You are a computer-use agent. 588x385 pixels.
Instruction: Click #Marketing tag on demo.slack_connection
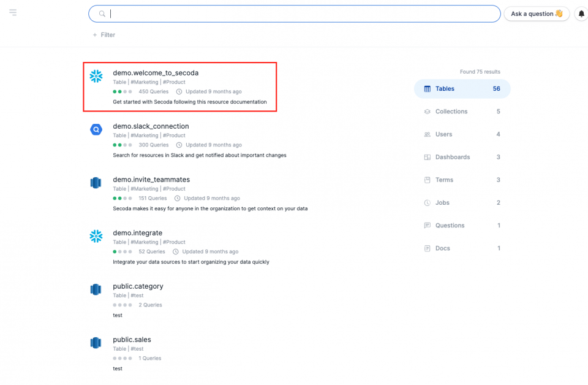(145, 135)
